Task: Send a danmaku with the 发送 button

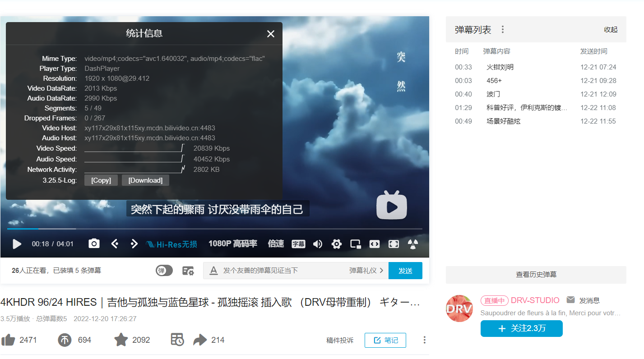Action: pos(405,270)
